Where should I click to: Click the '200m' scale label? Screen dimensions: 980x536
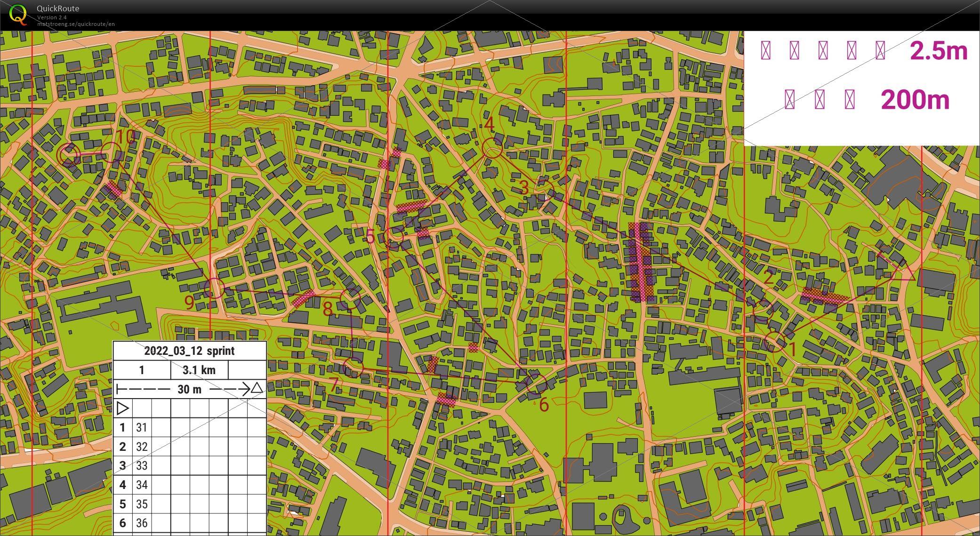coord(915,100)
